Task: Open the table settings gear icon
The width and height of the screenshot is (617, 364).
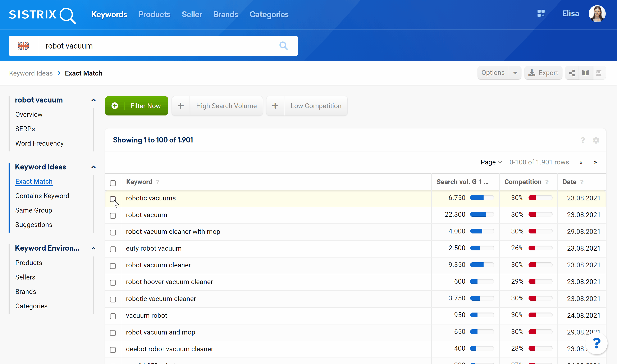Action: point(596,140)
